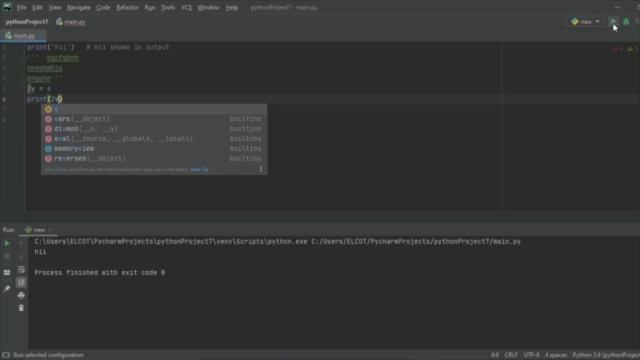Viewport: 640px width, 360px height.
Task: Click on the v = 4 code line
Action: click(40, 88)
